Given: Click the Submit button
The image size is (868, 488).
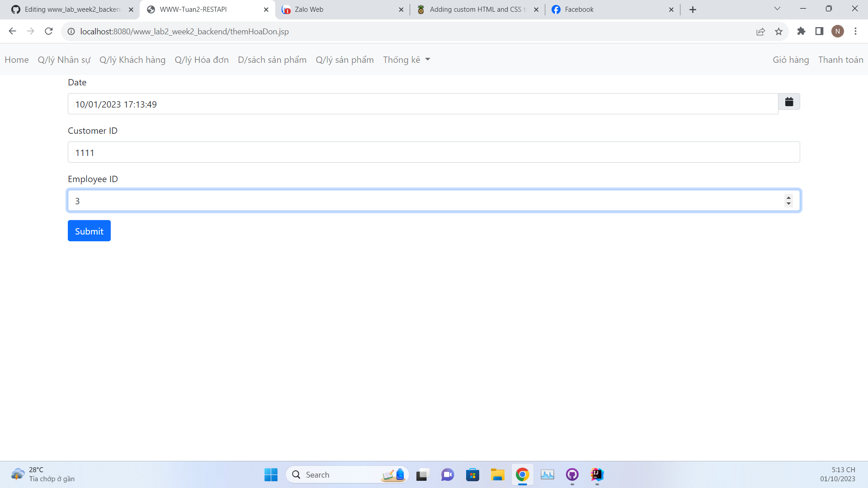Looking at the screenshot, I should tap(89, 231).
